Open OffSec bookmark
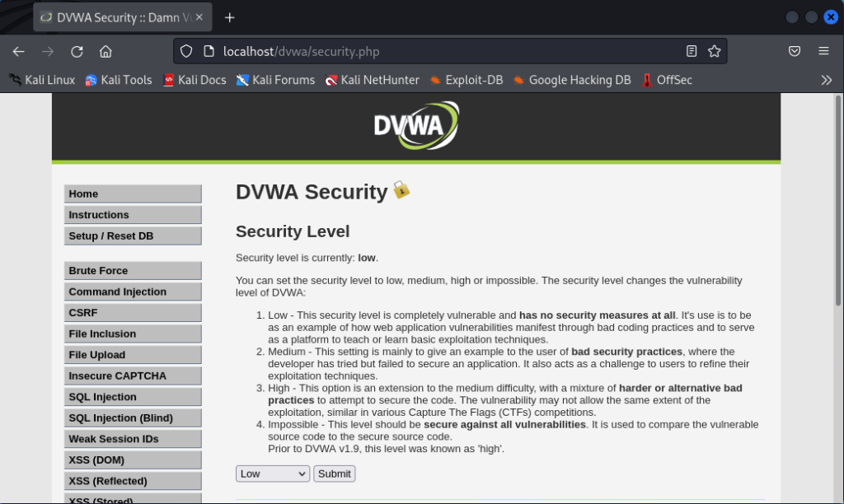The height and width of the screenshot is (504, 844). coord(666,80)
